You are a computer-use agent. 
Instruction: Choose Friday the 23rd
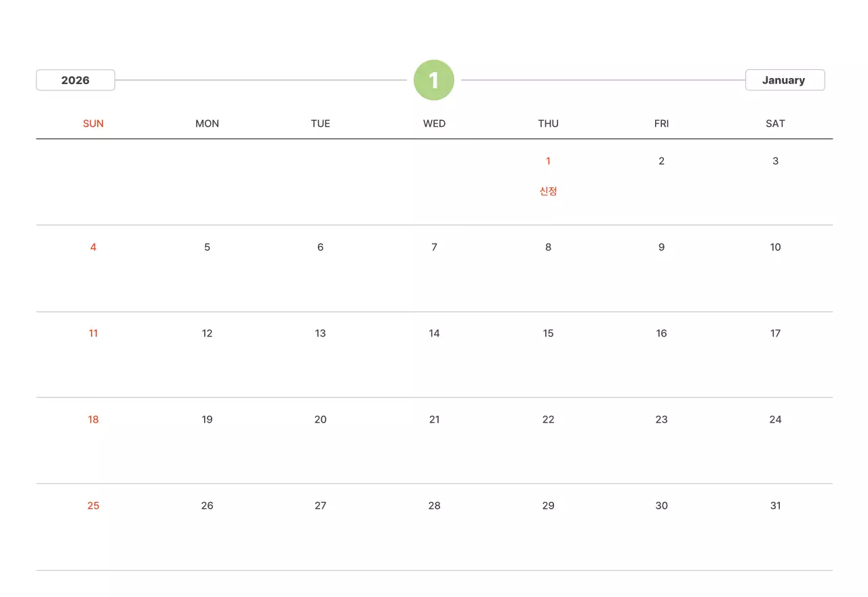(x=661, y=420)
